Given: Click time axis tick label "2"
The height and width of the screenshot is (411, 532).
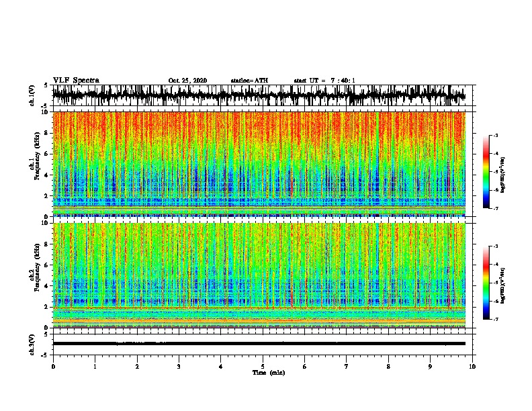Looking at the screenshot, I should 137,367.
